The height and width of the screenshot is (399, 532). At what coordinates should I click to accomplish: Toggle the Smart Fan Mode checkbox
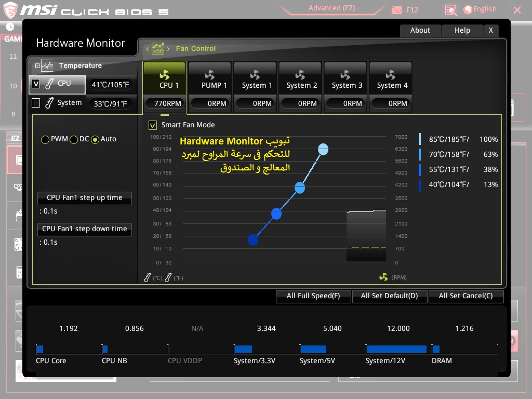tap(153, 125)
